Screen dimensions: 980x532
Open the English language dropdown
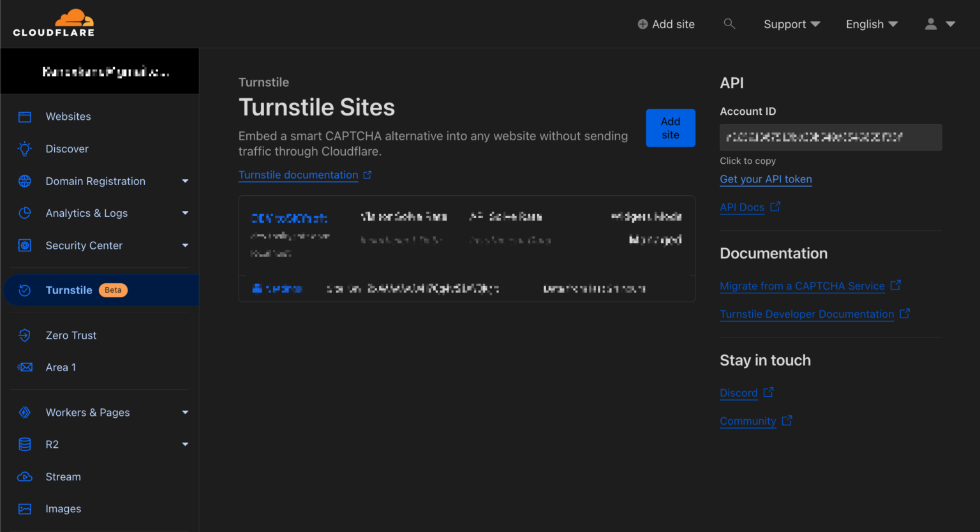pyautogui.click(x=872, y=24)
